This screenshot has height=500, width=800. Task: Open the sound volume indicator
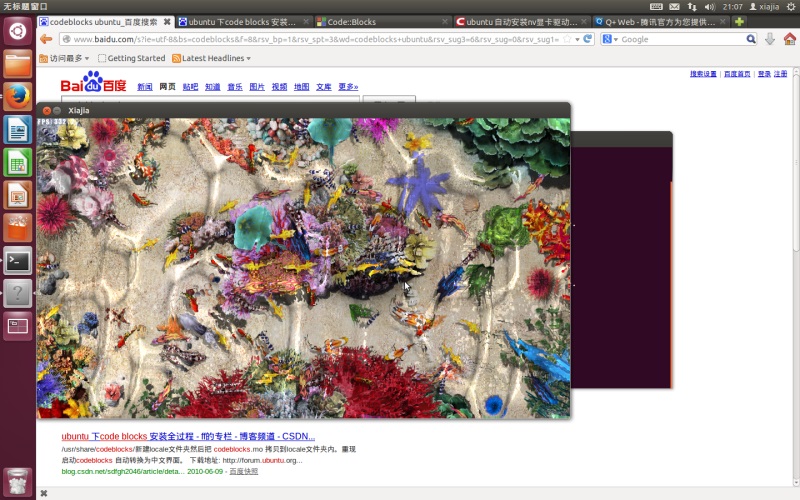tap(709, 7)
